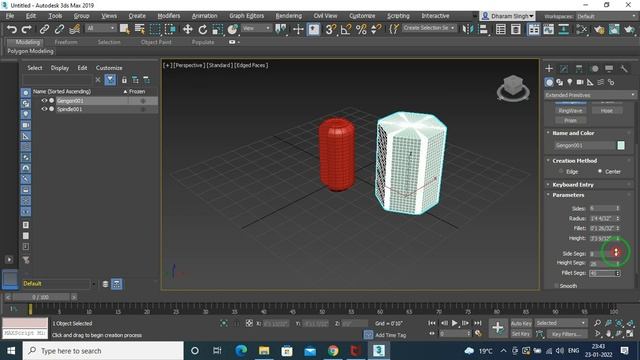Toggle the lock icon in Scene Explorer toolbar
Screen dimensions: 640x360
click(124, 80)
